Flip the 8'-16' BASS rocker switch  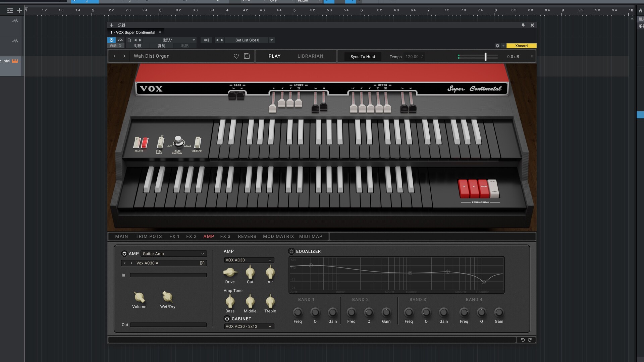pos(160,142)
